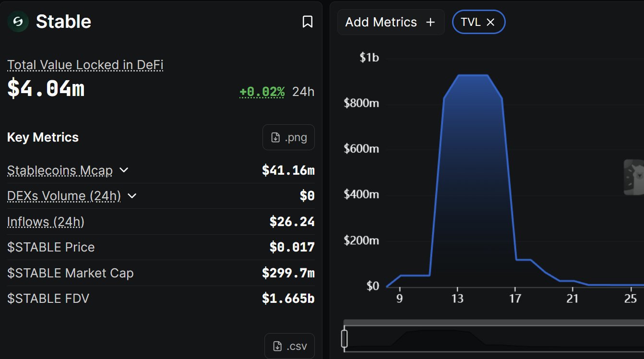
Task: Expand the Stablecoins Mcap chevron
Action: [124, 170]
